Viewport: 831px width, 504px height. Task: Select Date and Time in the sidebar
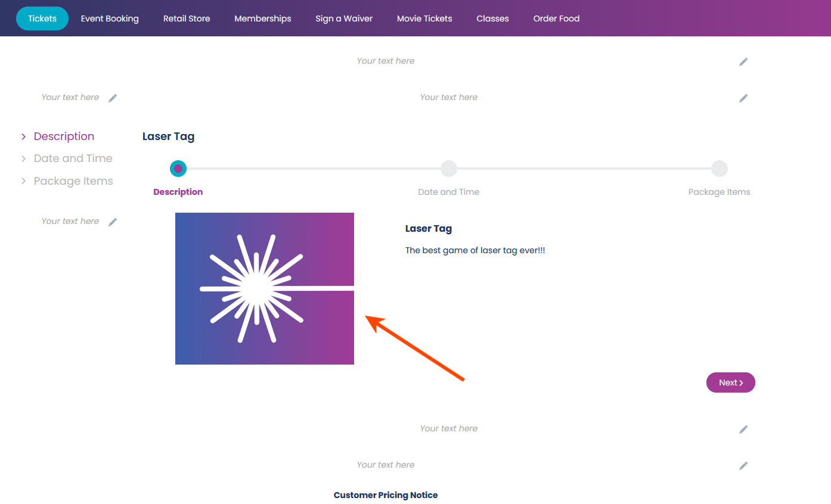tap(73, 158)
